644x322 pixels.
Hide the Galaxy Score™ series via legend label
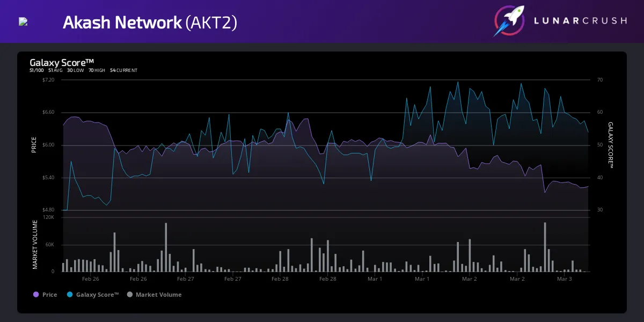pos(97,295)
